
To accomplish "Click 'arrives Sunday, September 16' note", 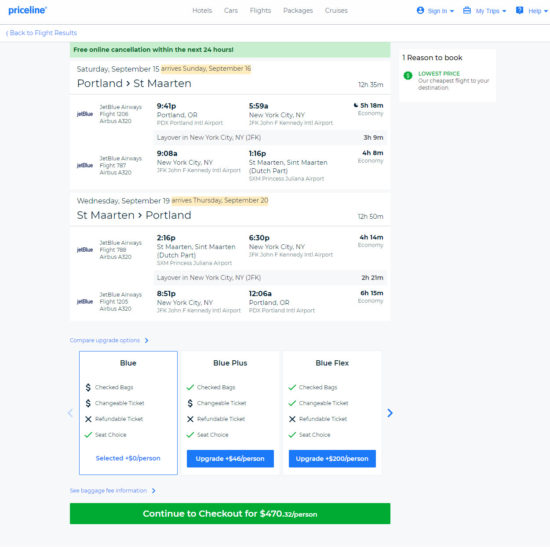I will pos(206,68).
